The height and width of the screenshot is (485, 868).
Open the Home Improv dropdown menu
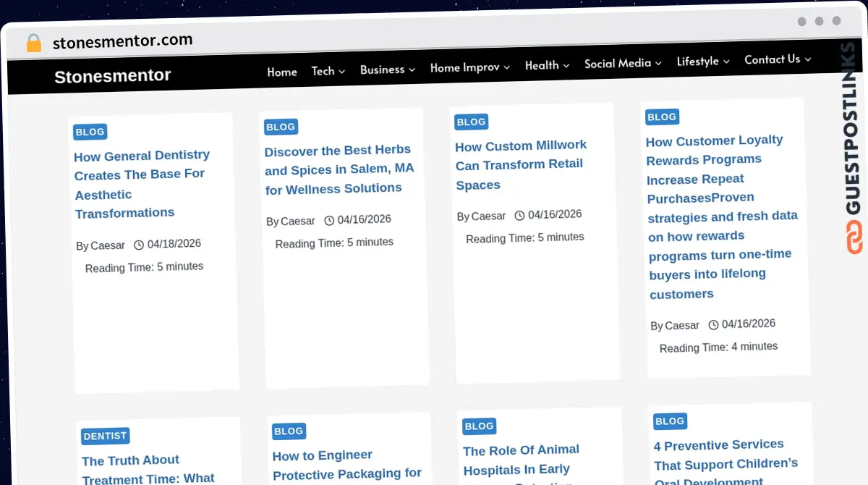(470, 67)
